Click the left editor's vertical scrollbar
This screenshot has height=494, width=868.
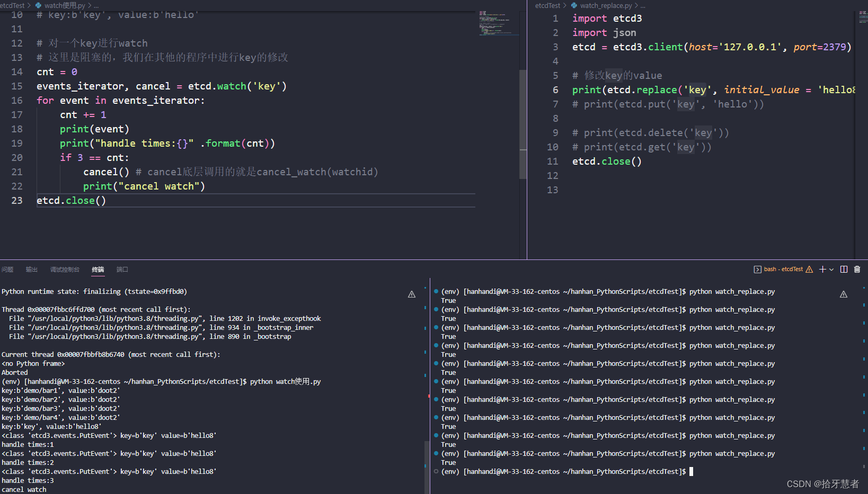point(523,124)
